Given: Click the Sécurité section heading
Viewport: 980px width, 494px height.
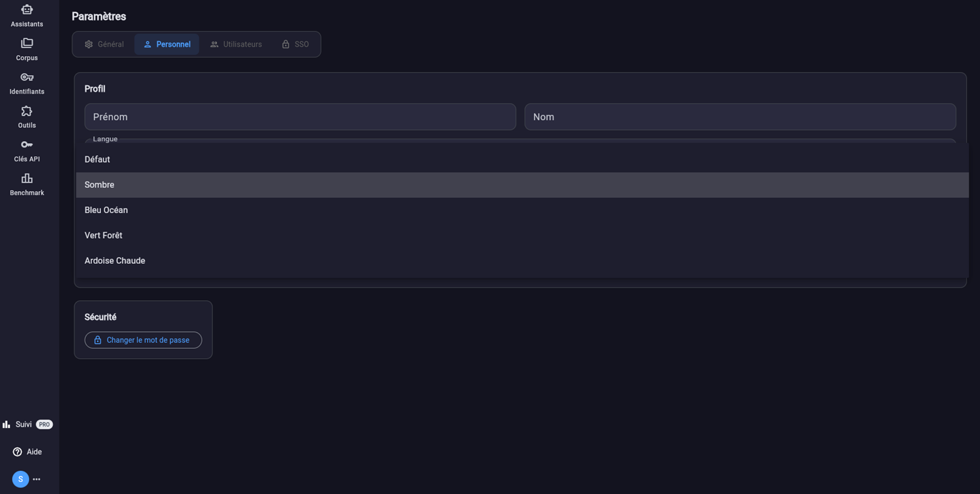Looking at the screenshot, I should point(100,317).
